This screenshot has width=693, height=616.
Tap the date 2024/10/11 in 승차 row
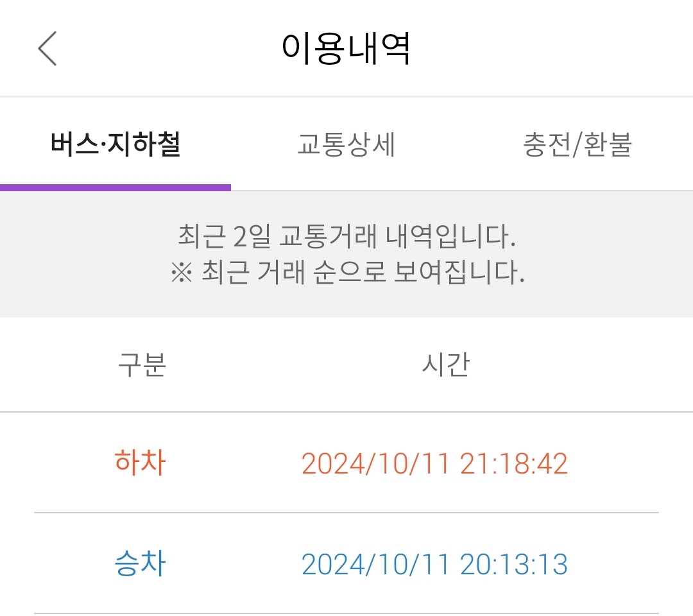click(375, 565)
